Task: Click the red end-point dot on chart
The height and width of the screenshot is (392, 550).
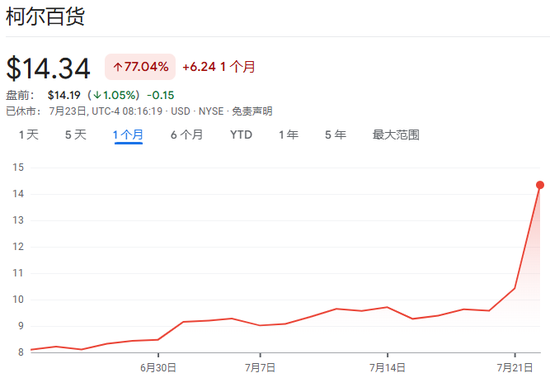Action: point(540,185)
